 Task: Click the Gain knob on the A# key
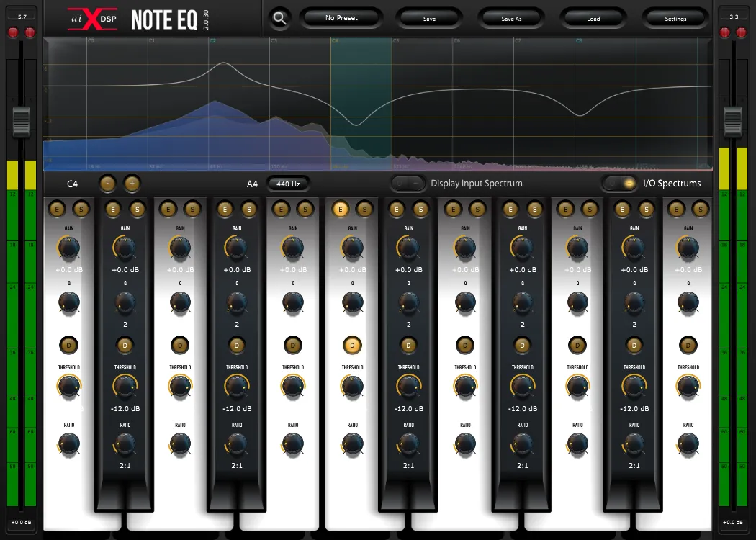coord(634,248)
